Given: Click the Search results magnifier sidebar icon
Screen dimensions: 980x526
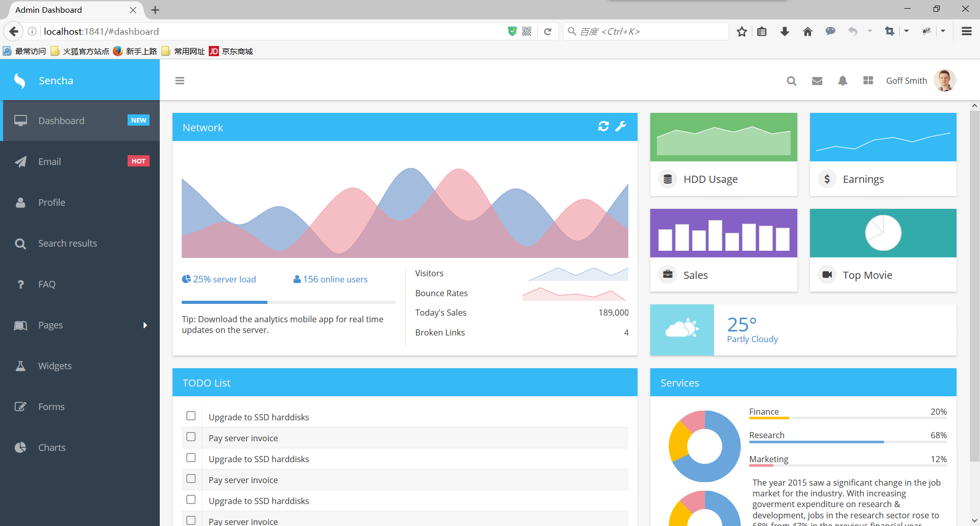Looking at the screenshot, I should 20,244.
